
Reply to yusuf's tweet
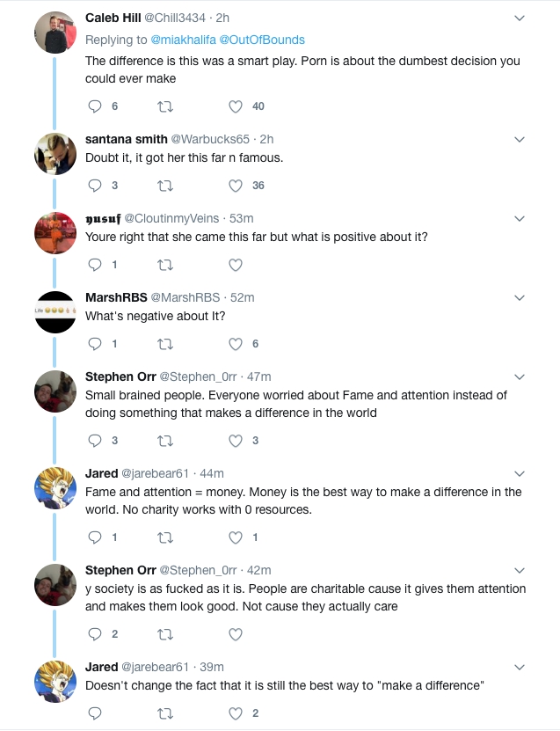[x=96, y=264]
